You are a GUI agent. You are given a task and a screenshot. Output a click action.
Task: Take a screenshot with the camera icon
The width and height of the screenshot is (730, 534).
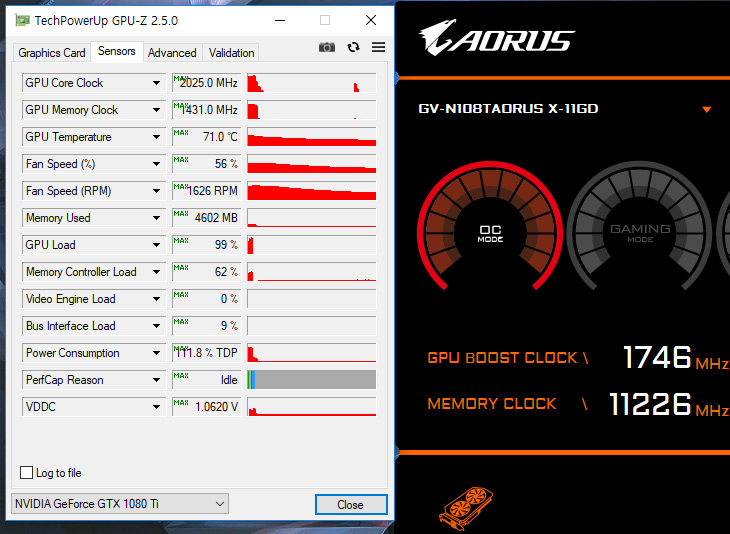(327, 47)
